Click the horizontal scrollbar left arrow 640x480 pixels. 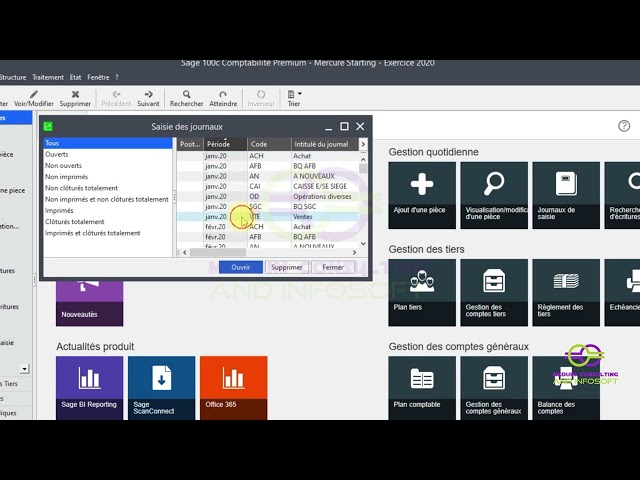point(185,253)
